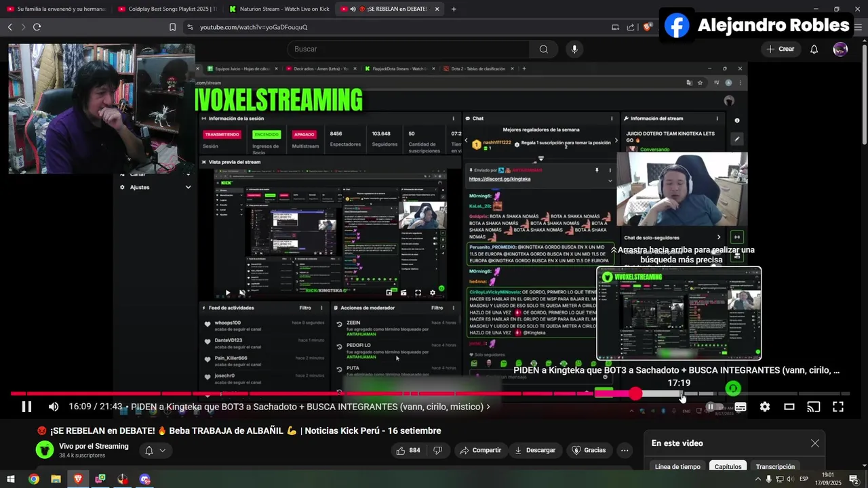The width and height of the screenshot is (868, 488).
Task: Switch to the Naturion Stream Kick tab
Action: tap(279, 9)
